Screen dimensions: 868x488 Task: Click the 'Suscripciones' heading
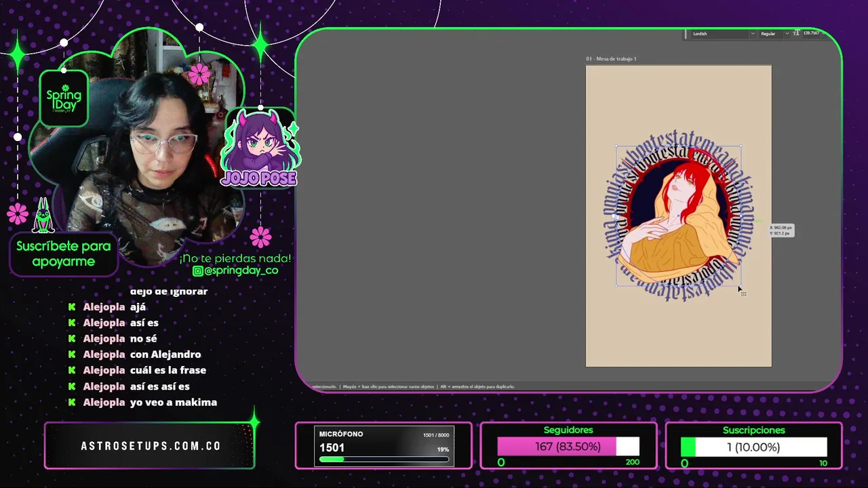click(x=753, y=430)
